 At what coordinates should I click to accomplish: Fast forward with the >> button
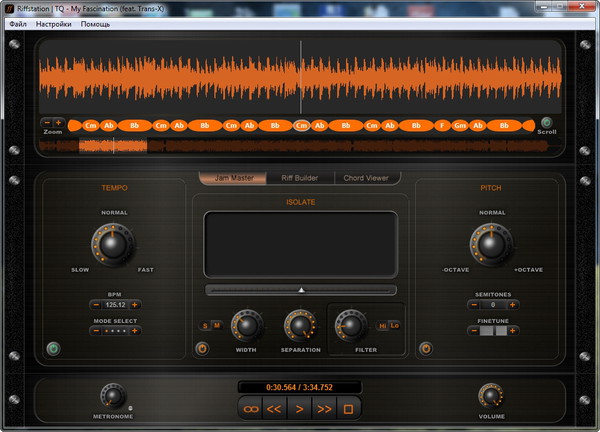tap(324, 409)
